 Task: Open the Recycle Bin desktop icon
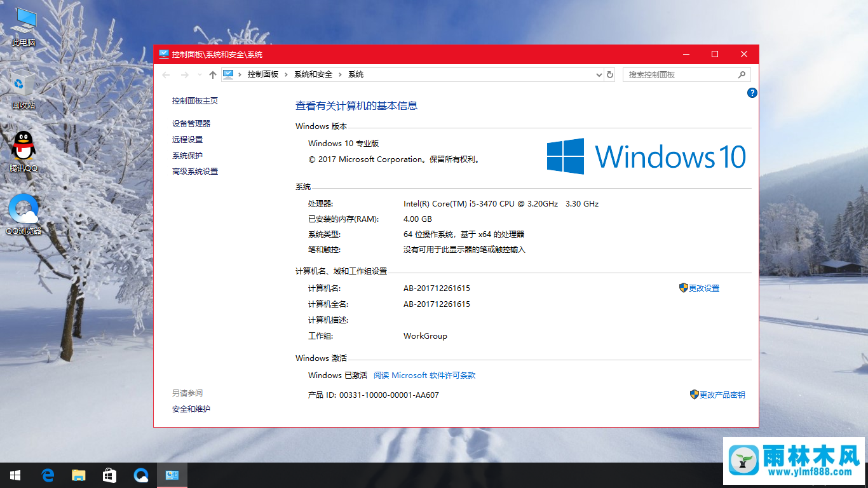(24, 90)
